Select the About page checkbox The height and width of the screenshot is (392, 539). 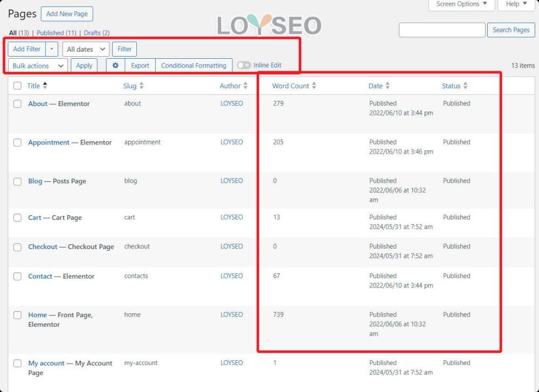(x=17, y=104)
